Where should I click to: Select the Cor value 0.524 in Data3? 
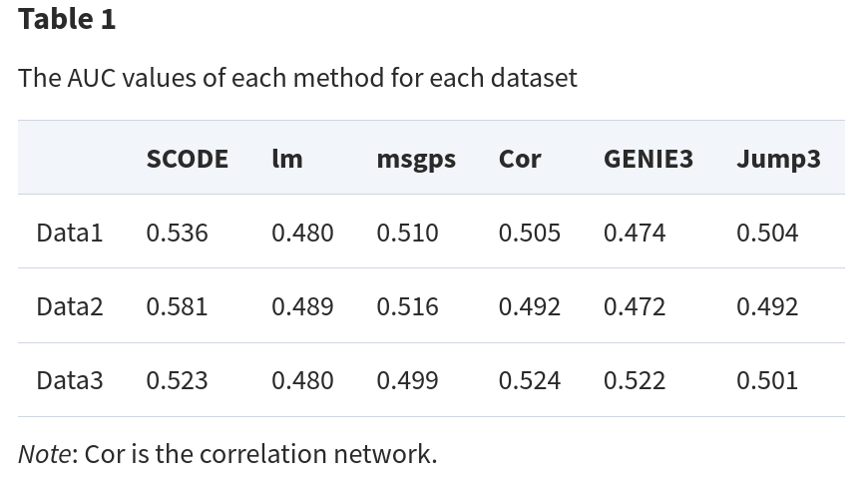(529, 380)
